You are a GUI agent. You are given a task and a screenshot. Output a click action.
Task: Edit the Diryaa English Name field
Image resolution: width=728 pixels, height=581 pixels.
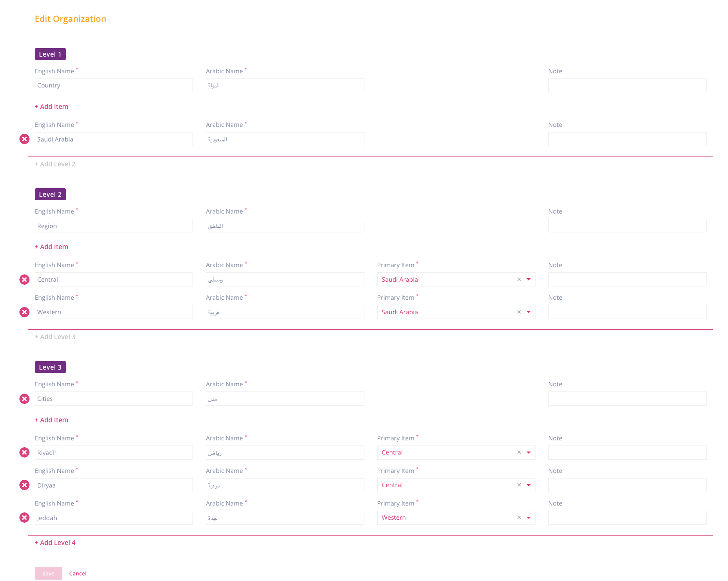(x=114, y=485)
